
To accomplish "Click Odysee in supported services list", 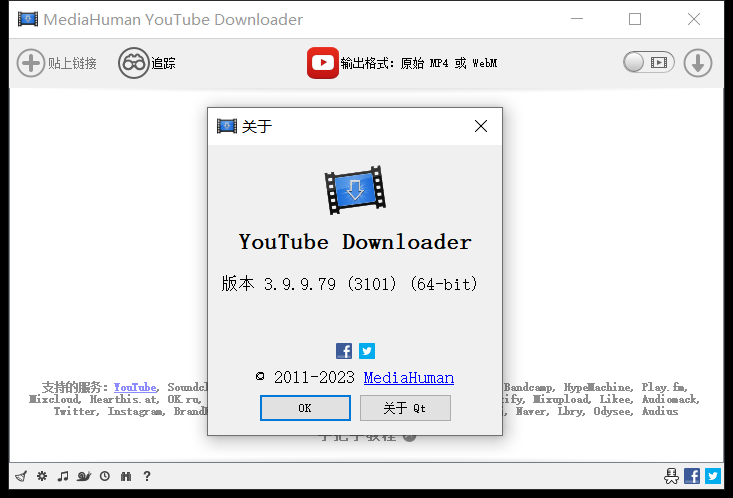I will tap(611, 411).
